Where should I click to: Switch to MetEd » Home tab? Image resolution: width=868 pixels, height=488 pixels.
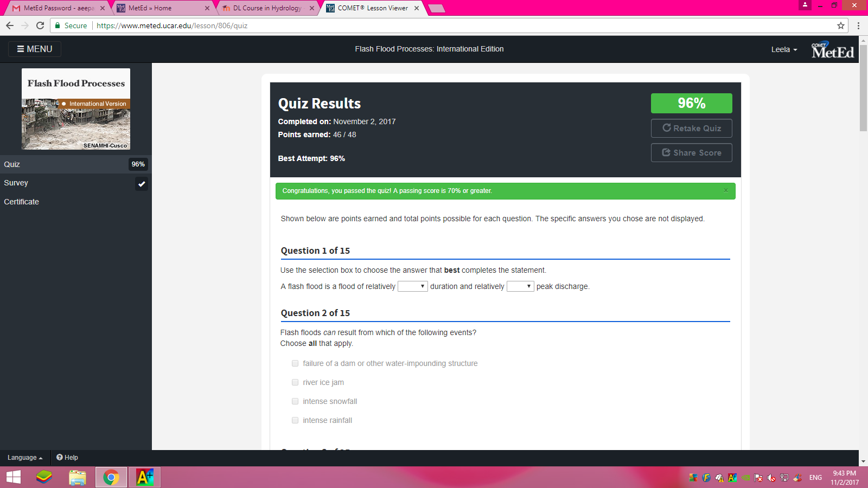(163, 8)
